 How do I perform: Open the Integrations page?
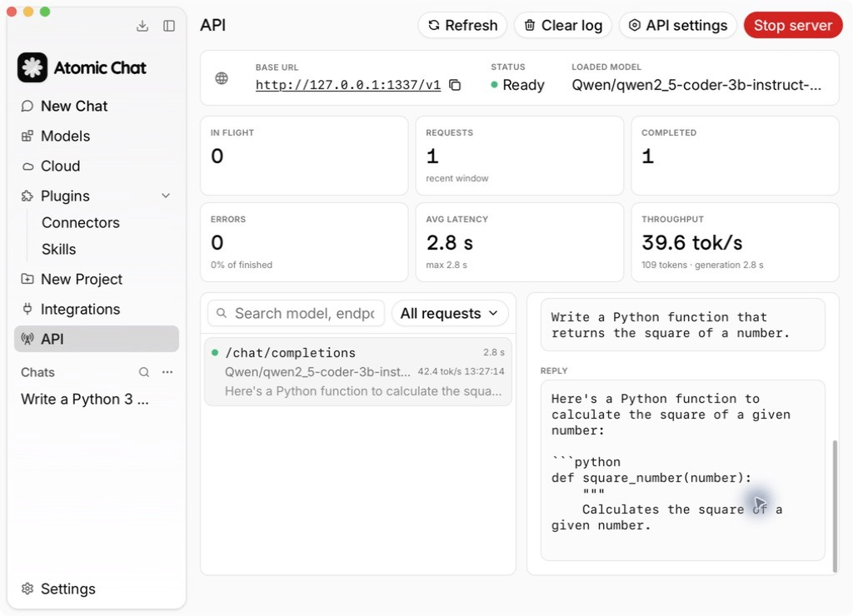pos(97,309)
